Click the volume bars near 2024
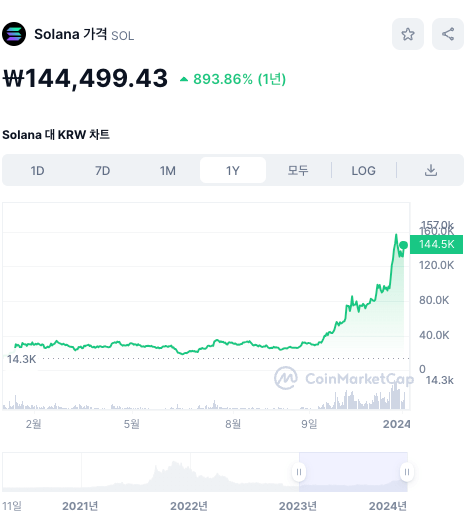The image size is (472, 528). (396, 397)
